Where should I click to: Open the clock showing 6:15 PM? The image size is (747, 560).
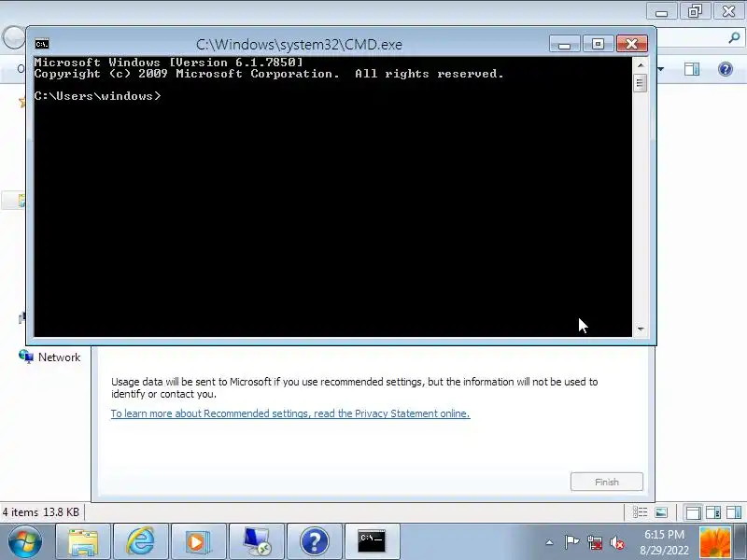click(664, 542)
